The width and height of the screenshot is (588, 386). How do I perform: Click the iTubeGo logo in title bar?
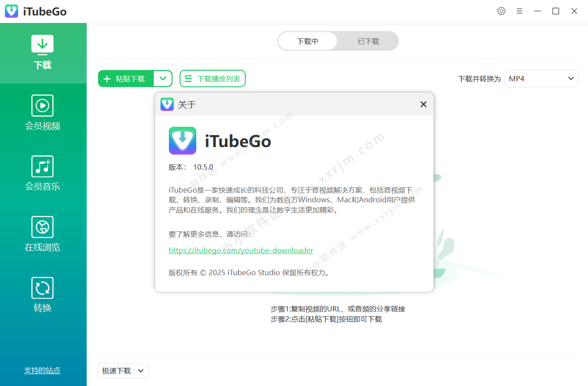(11, 11)
